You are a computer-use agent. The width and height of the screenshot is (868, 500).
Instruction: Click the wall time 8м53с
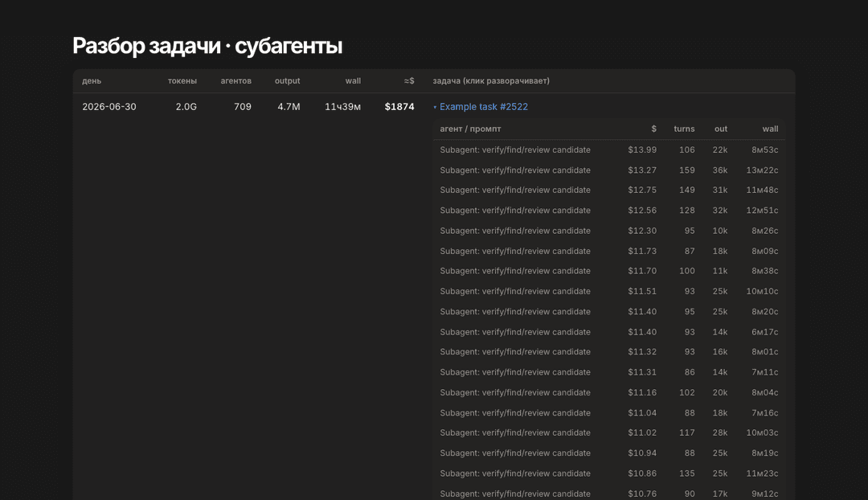point(765,150)
